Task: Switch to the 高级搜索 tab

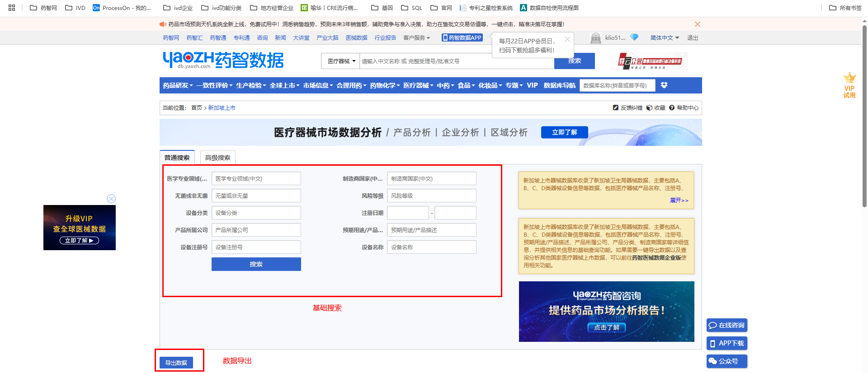Action: click(217, 158)
